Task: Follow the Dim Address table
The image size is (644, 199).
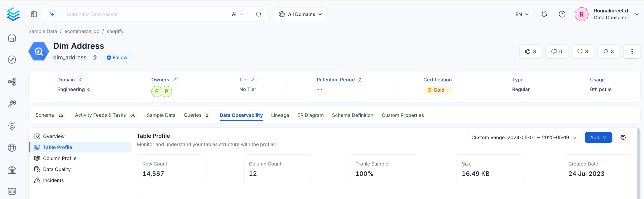Action: tap(117, 58)
